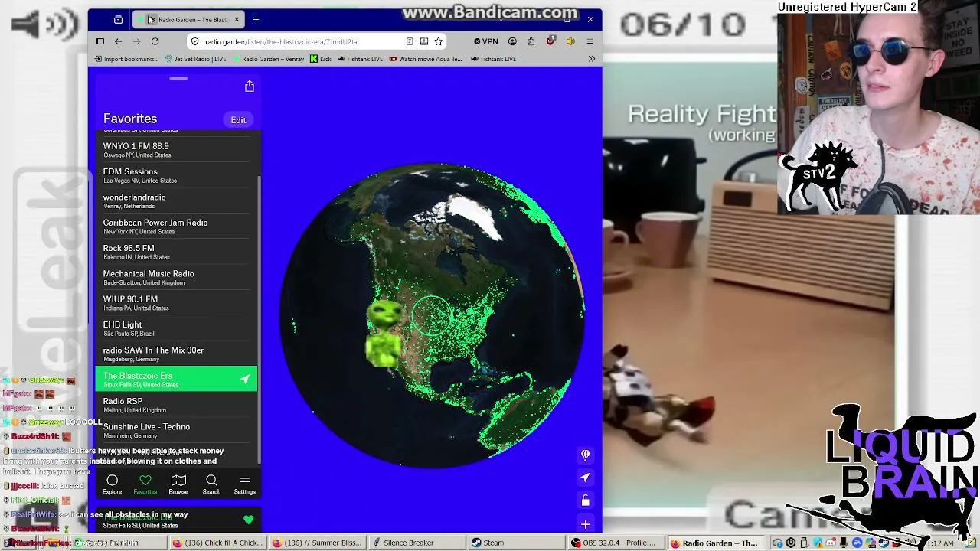Select The Blastozoic Era highlighted station

click(x=176, y=379)
